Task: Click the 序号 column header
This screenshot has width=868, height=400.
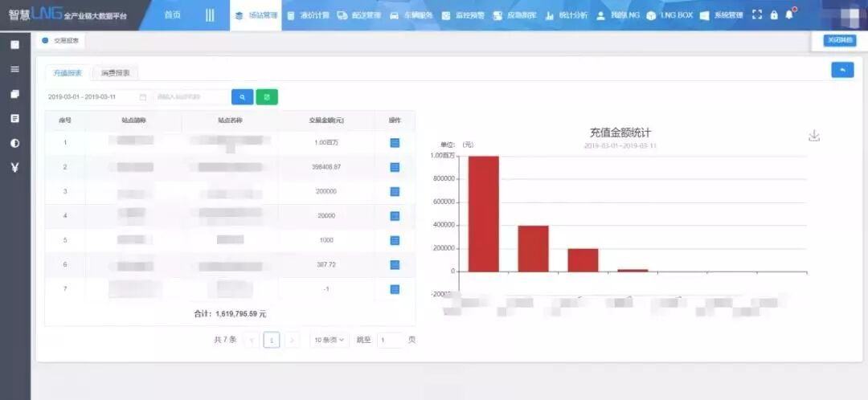Action: pyautogui.click(x=65, y=120)
